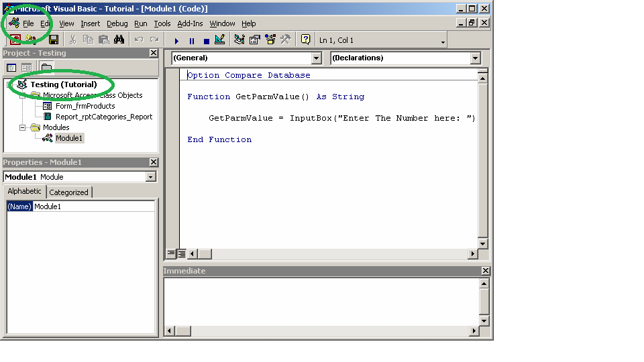Click the Visual Basic Help question icon

305,40
